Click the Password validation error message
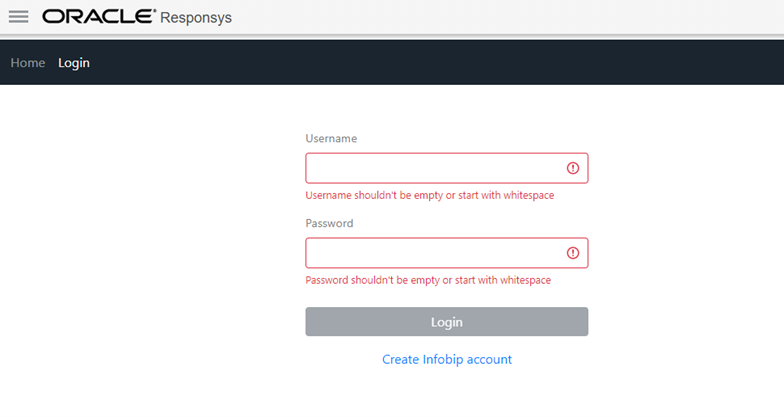784x417 pixels. click(428, 280)
